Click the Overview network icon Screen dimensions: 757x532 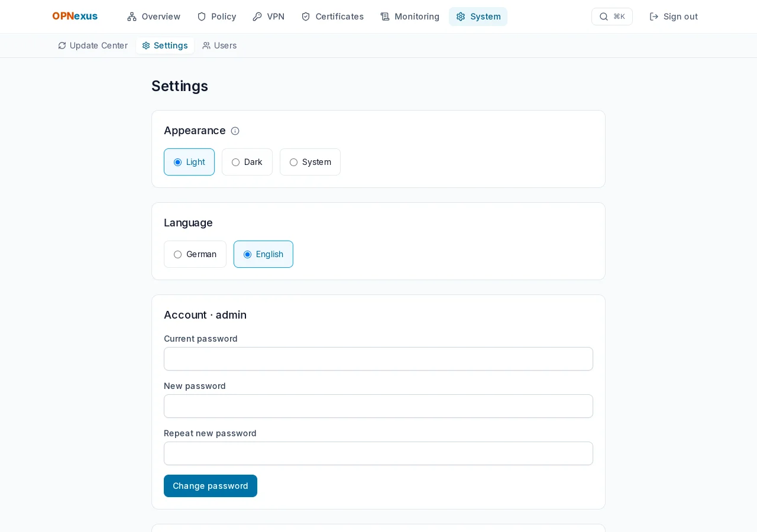pyautogui.click(x=132, y=17)
